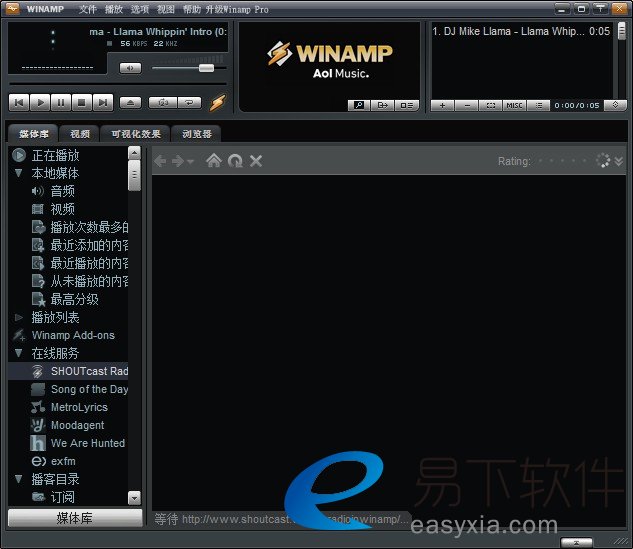This screenshot has height=549, width=633.
Task: Toggle repeat mode button
Action: coord(189,103)
